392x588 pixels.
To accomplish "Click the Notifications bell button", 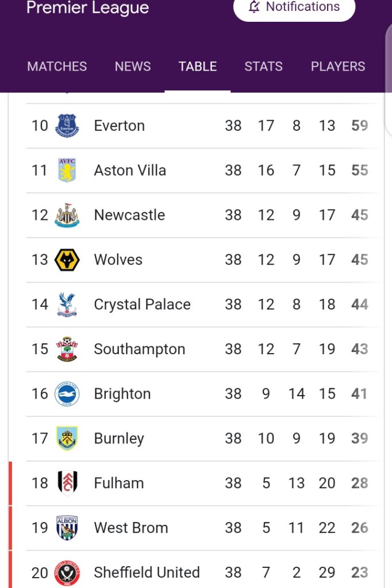I will point(294,7).
